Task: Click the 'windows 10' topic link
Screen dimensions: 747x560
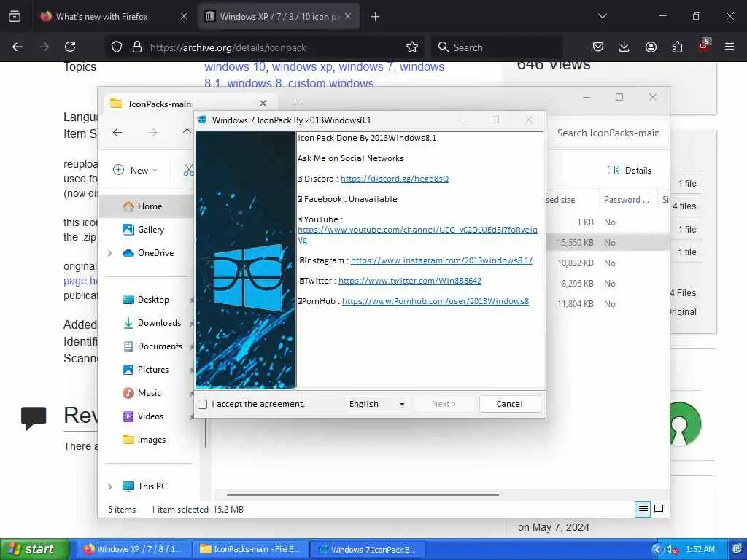Action: click(x=235, y=66)
